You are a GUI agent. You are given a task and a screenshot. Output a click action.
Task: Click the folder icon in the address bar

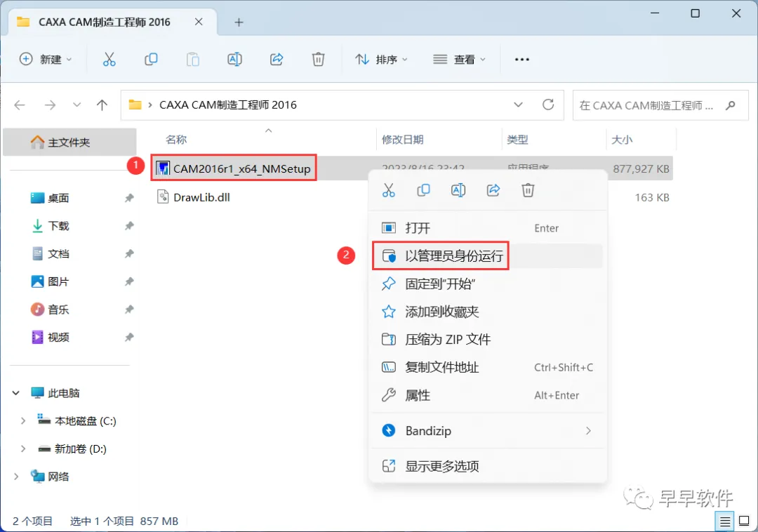[135, 105]
